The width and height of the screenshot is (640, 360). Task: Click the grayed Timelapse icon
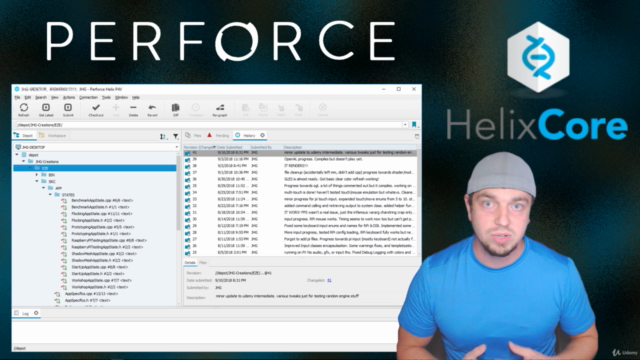pos(196,107)
